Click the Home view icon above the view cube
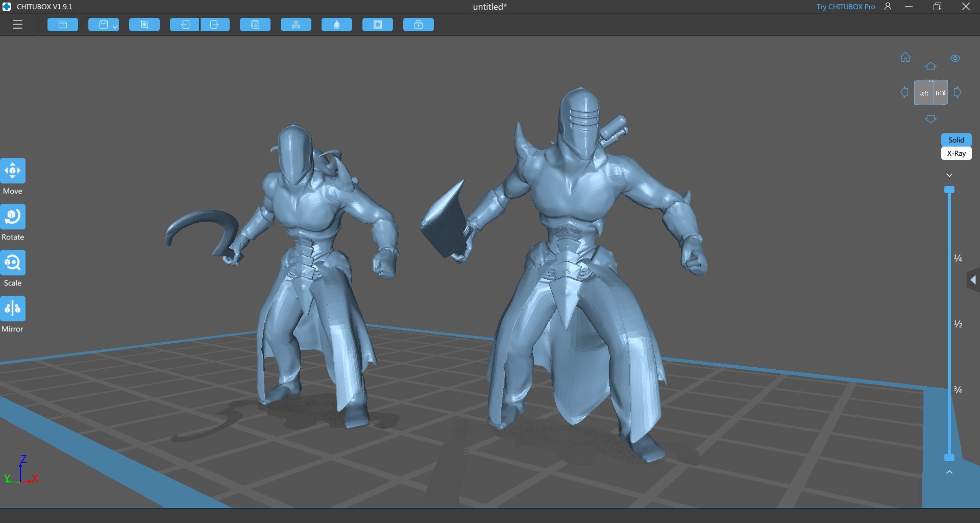This screenshot has height=523, width=980. pos(905,58)
